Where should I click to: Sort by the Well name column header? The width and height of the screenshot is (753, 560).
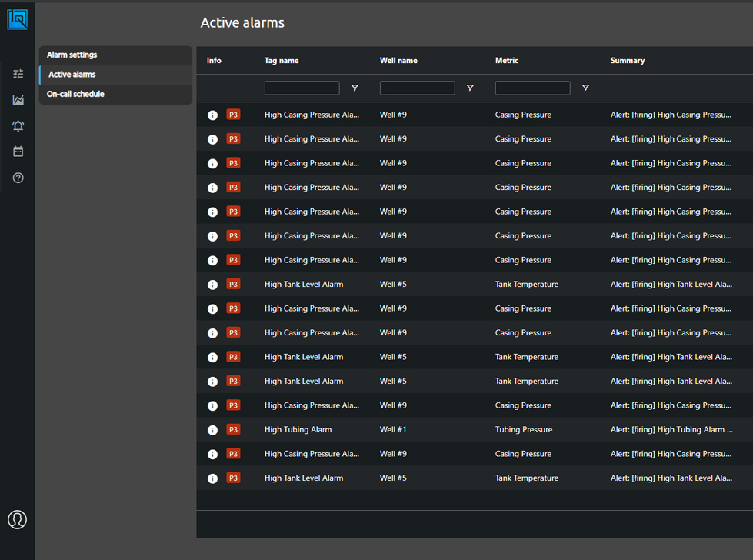click(x=398, y=61)
